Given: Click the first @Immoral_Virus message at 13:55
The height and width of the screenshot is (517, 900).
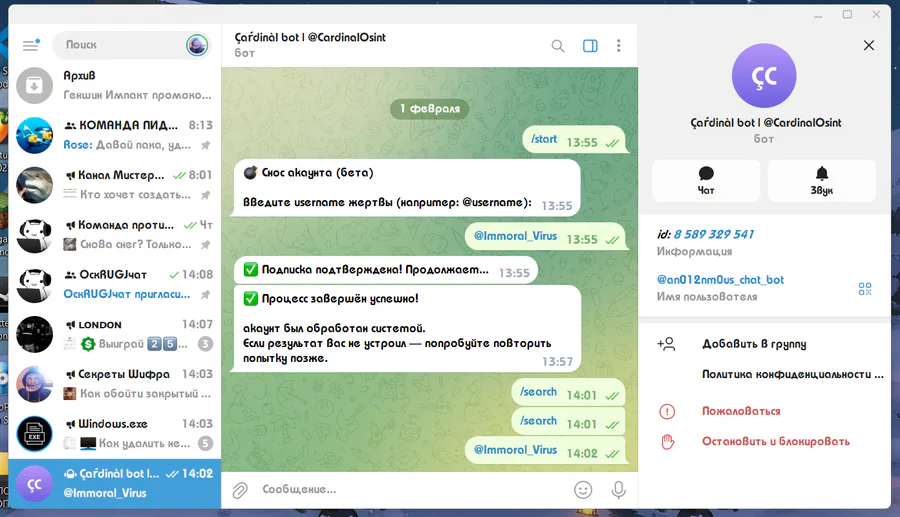Looking at the screenshot, I should [545, 236].
